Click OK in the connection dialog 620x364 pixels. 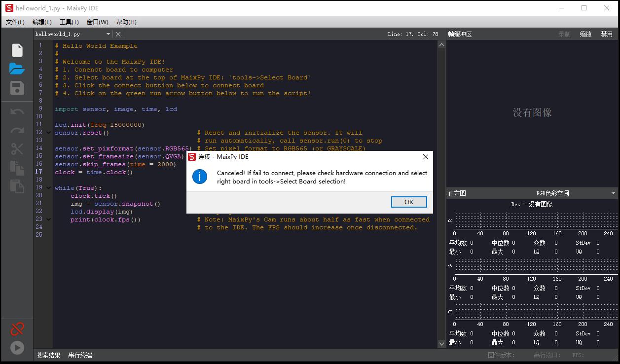409,202
